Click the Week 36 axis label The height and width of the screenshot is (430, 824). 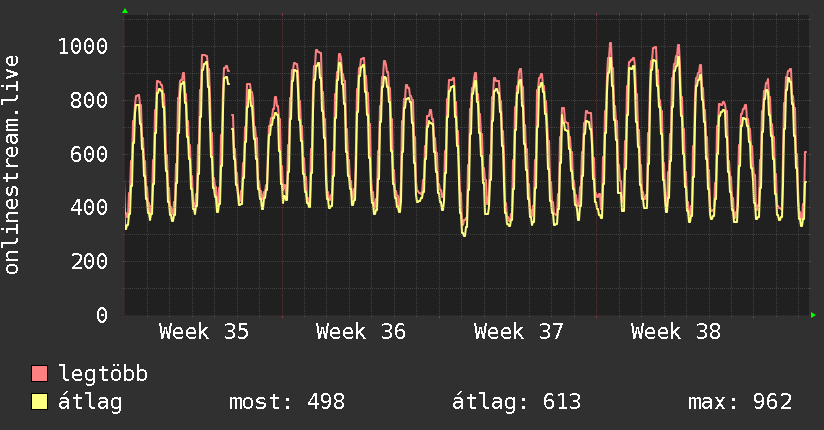point(361,332)
